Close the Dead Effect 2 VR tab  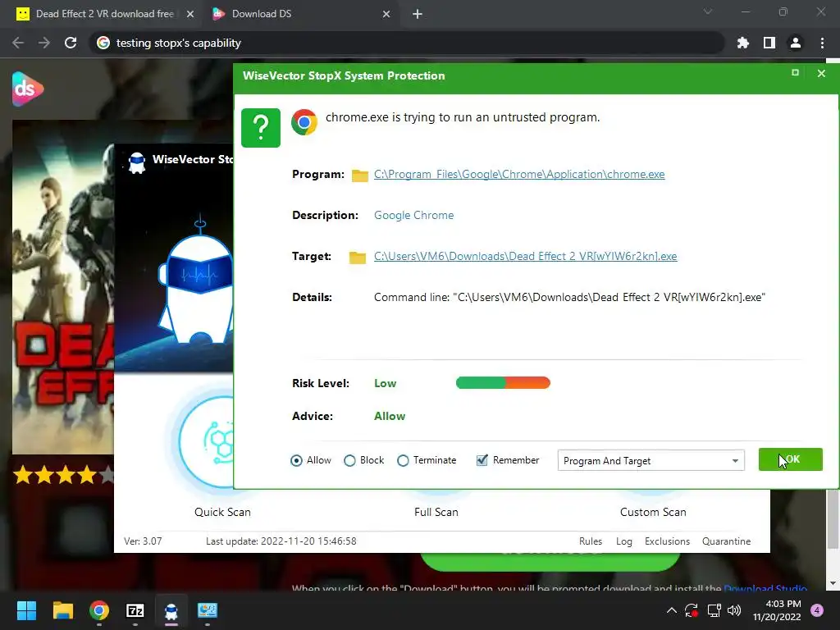pos(189,14)
